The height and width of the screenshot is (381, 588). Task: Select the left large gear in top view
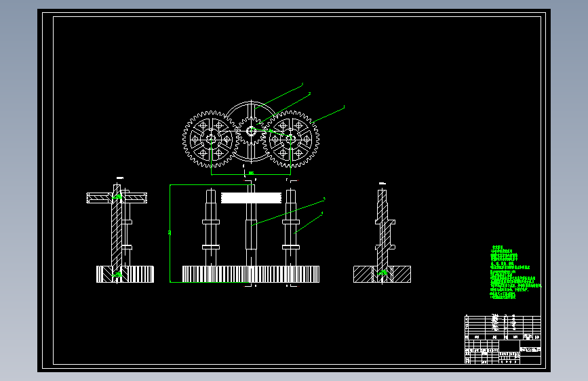tap(211, 139)
